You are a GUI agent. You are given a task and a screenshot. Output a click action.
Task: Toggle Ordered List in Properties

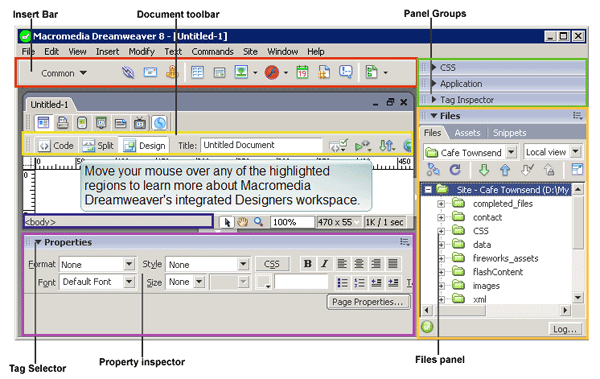(x=359, y=283)
